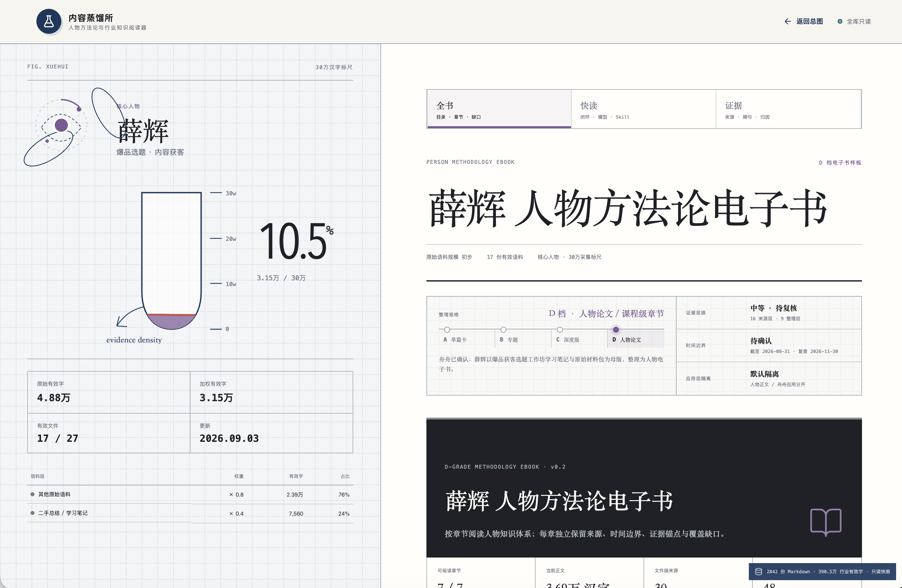
Task: Click the 3.15万 / 30万 ratio text
Action: (x=281, y=278)
